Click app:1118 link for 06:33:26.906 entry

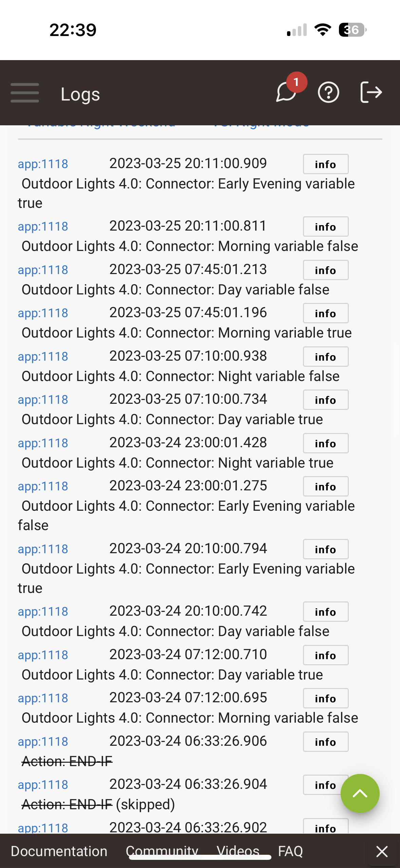(43, 742)
